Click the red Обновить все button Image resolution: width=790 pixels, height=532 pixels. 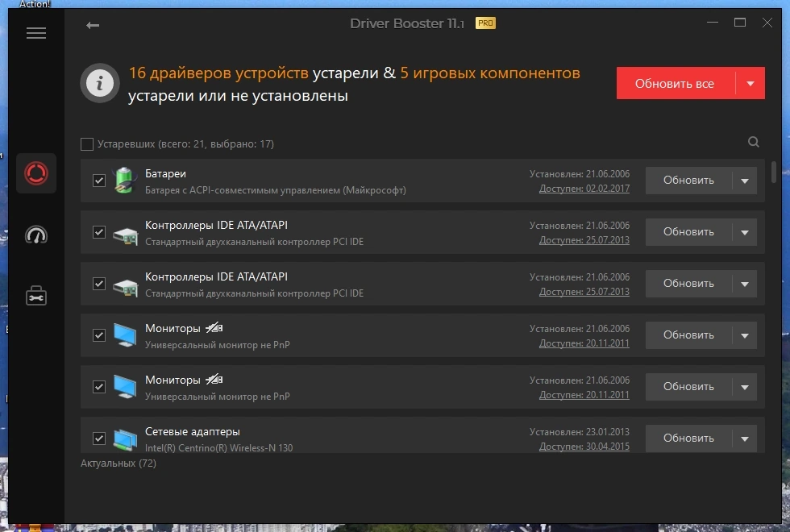click(676, 83)
